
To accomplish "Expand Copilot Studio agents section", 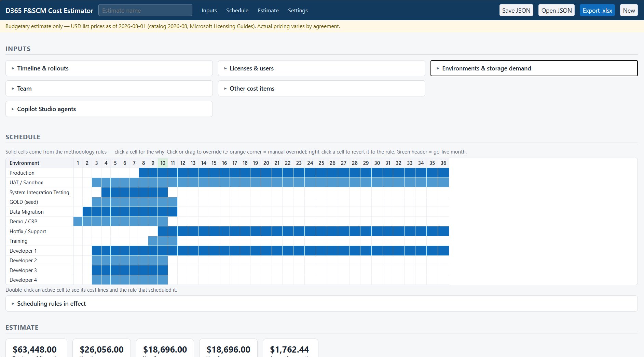I will (109, 109).
